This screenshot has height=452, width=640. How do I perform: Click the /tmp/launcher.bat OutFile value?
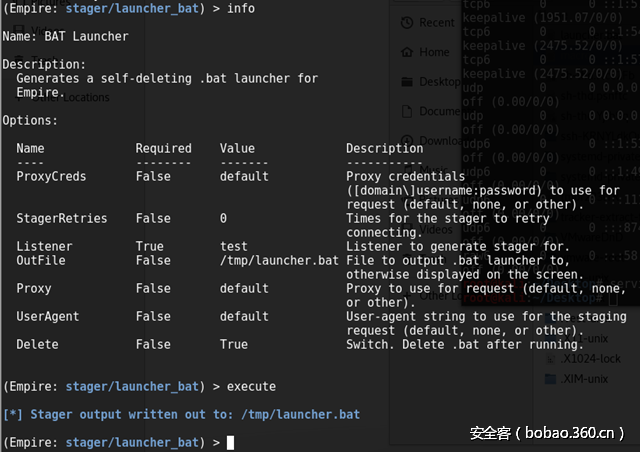pyautogui.click(x=279, y=261)
